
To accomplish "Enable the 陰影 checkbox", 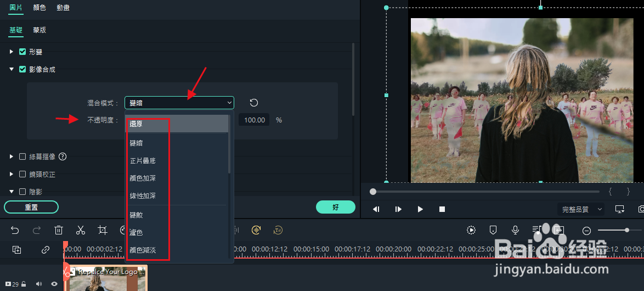I will [x=22, y=191].
